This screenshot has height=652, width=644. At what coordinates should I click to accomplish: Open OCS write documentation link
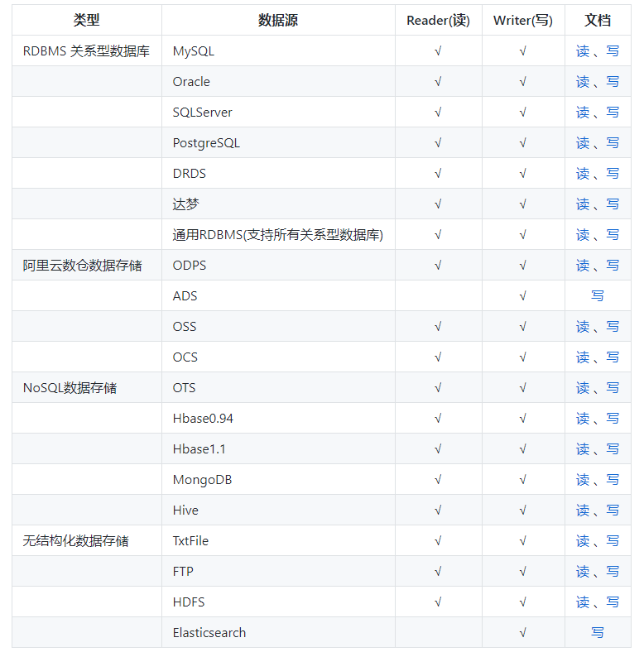pyautogui.click(x=613, y=357)
